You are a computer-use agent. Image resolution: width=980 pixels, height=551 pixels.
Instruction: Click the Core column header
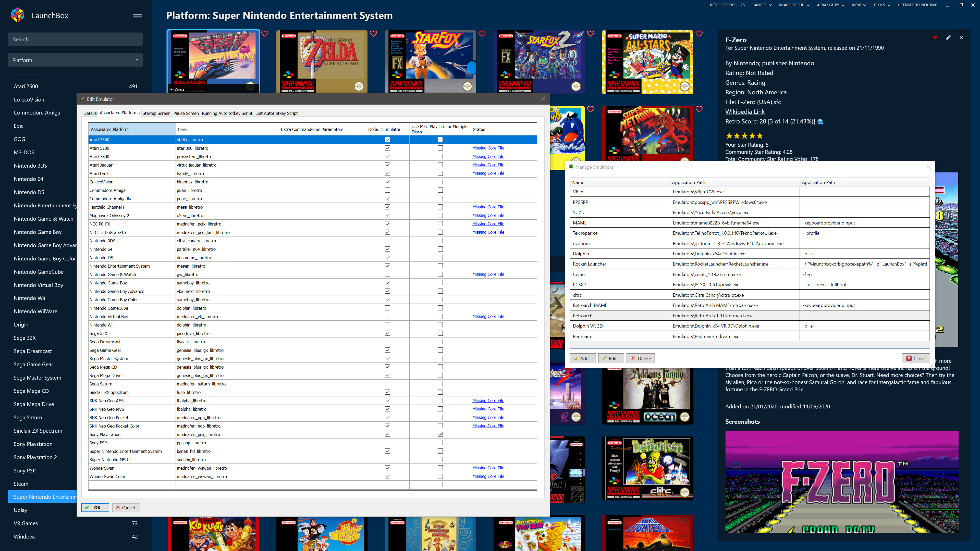click(x=227, y=129)
